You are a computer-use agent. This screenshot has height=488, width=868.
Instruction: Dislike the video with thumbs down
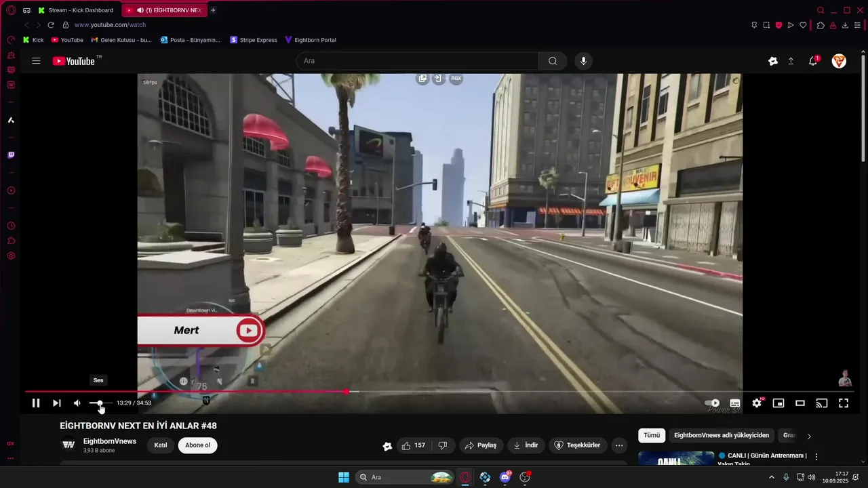point(443,445)
